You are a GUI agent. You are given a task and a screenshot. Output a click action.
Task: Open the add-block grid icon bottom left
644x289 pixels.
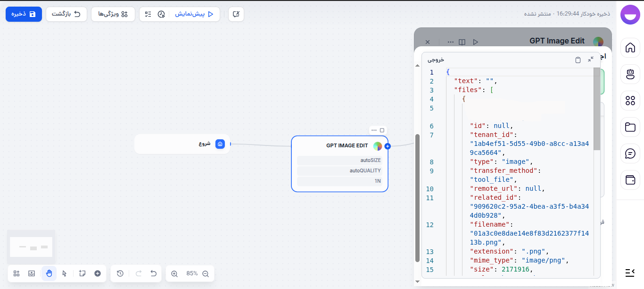(16, 273)
